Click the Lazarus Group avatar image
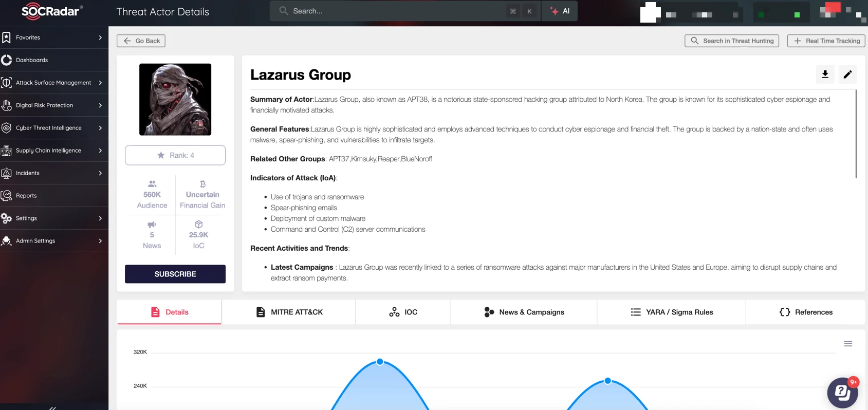Image resolution: width=868 pixels, height=410 pixels. [175, 100]
